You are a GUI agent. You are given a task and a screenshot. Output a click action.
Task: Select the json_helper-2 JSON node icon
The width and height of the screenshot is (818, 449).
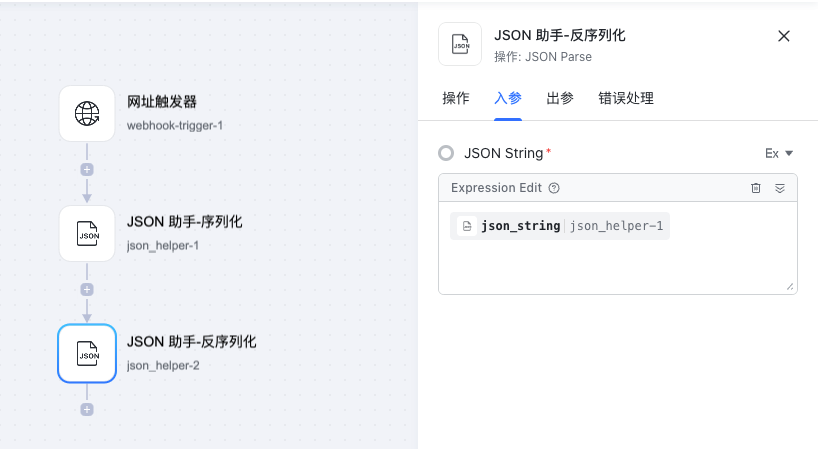(x=87, y=354)
